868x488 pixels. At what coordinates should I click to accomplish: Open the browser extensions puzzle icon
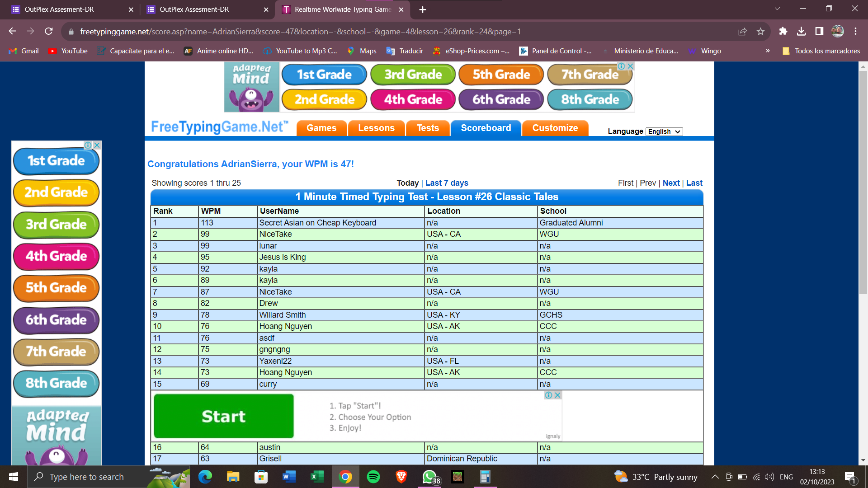click(x=783, y=31)
